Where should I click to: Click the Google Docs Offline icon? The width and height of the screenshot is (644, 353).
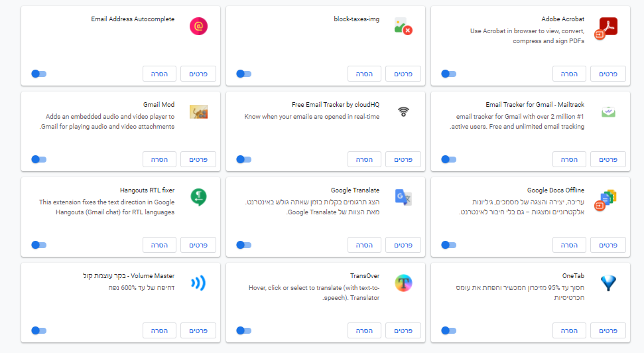(606, 199)
